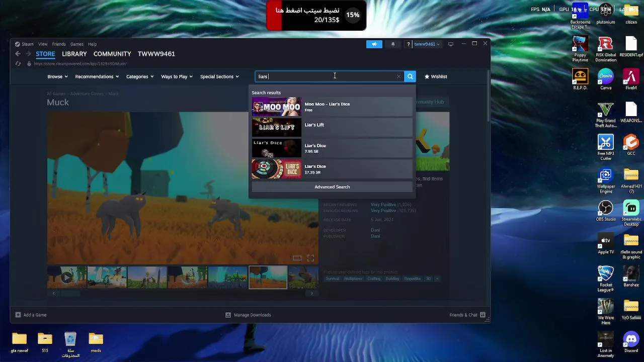Open the blue announcements megaphone button
This screenshot has height=362, width=644.
tap(374, 44)
